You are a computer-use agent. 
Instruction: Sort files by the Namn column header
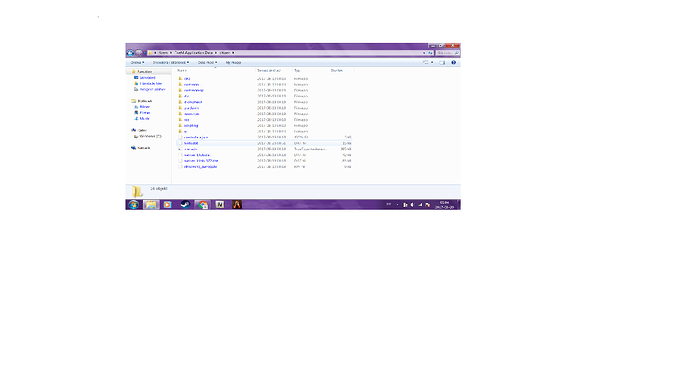(182, 70)
